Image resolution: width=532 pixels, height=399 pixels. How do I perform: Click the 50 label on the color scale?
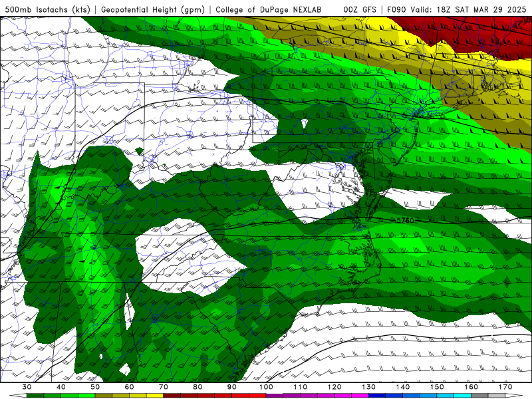[x=95, y=387]
